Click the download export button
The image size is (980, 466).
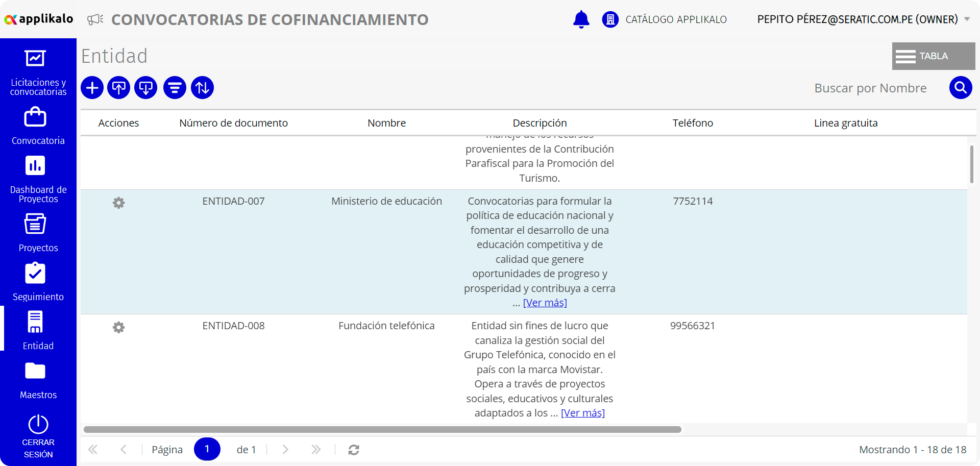pyautogui.click(x=146, y=88)
